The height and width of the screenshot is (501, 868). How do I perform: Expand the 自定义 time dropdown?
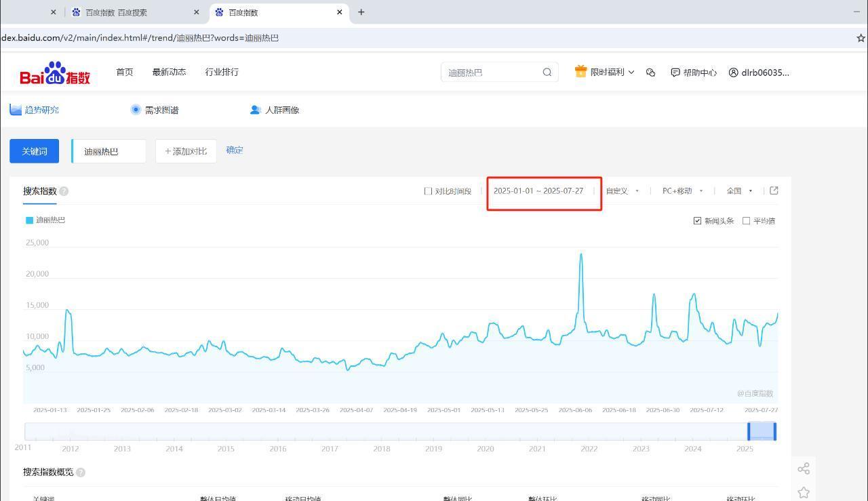(x=623, y=191)
